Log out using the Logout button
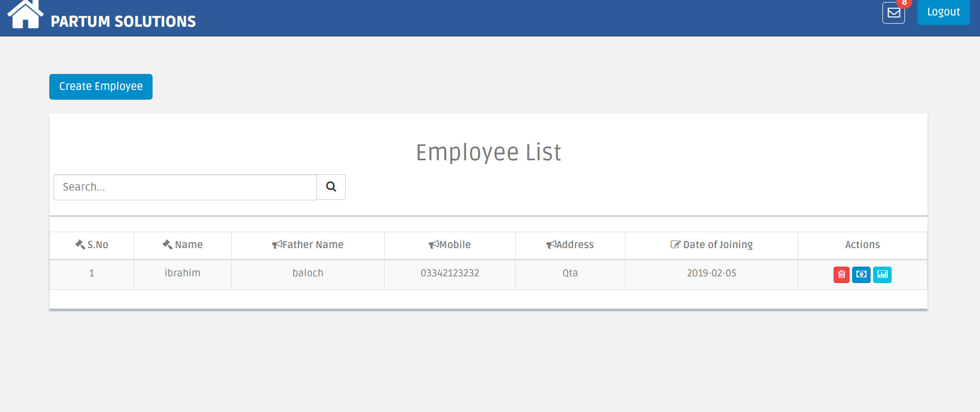The height and width of the screenshot is (412, 980). [943, 12]
